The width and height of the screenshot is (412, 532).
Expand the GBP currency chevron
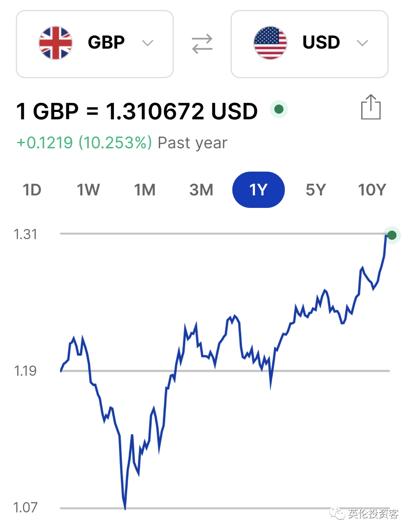(x=147, y=43)
